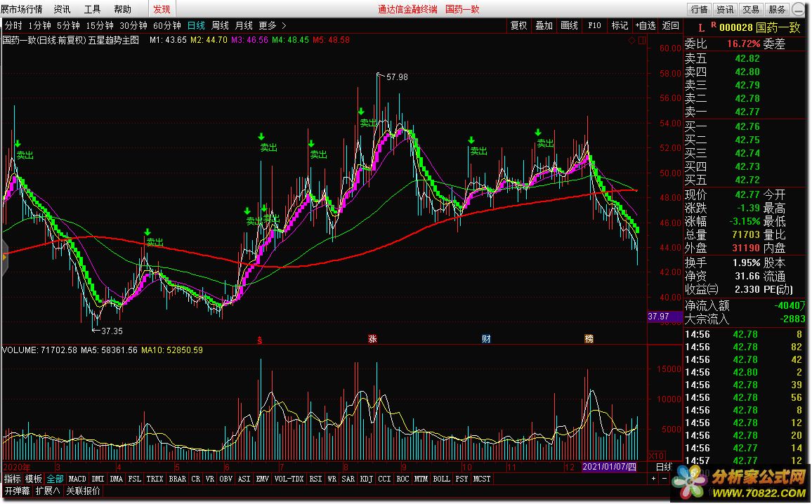Choose the FSL indicator
812x504 pixels.
[x=135, y=479]
